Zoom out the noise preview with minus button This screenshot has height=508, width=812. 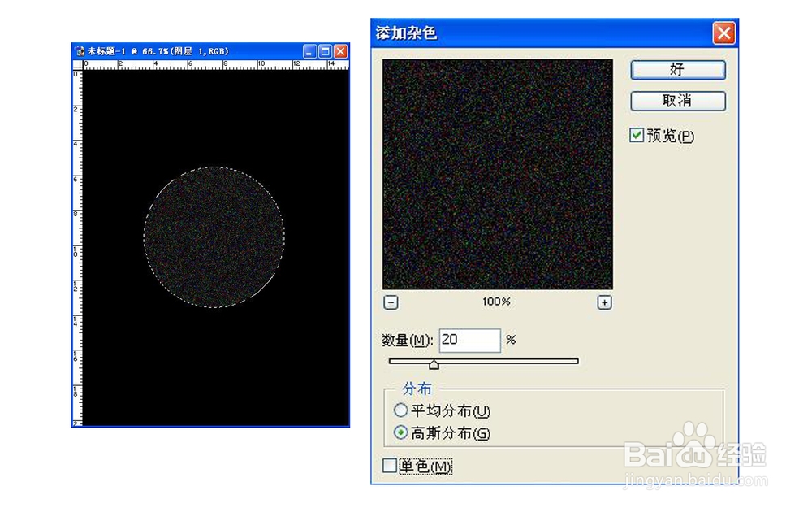pos(391,302)
